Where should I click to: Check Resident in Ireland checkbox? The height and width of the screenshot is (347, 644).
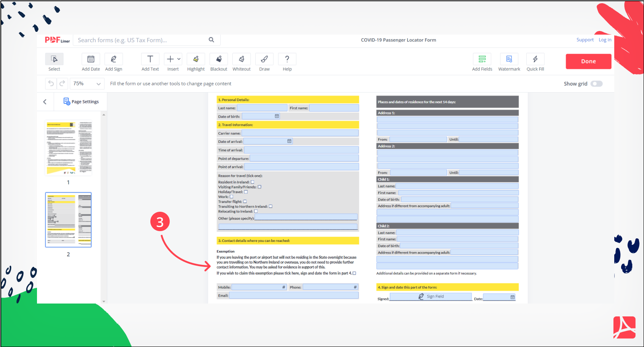252,182
